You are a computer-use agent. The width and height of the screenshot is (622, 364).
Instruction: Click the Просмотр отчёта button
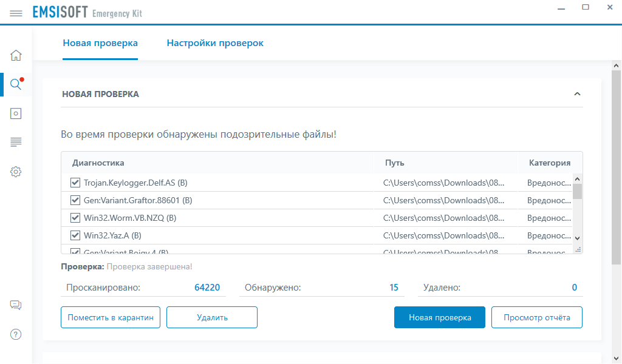[x=537, y=317]
